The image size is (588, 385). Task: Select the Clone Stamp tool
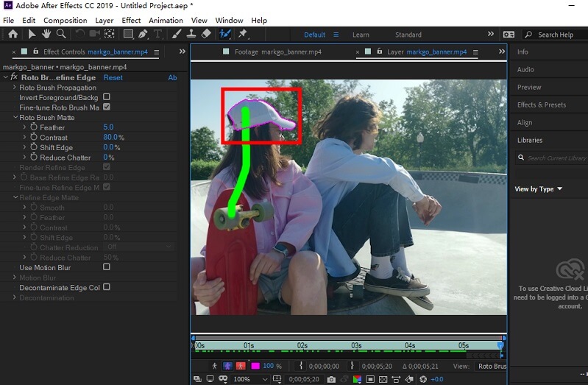[191, 34]
